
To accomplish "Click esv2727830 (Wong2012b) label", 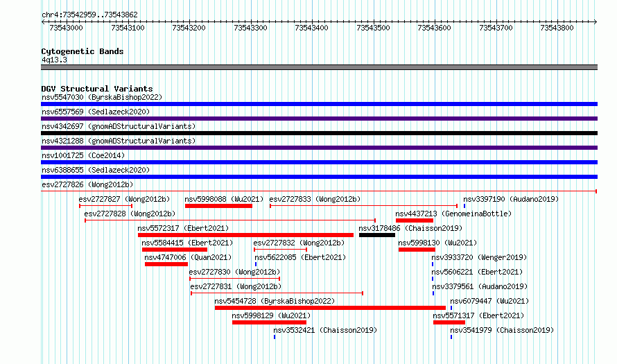I will [x=234, y=272].
